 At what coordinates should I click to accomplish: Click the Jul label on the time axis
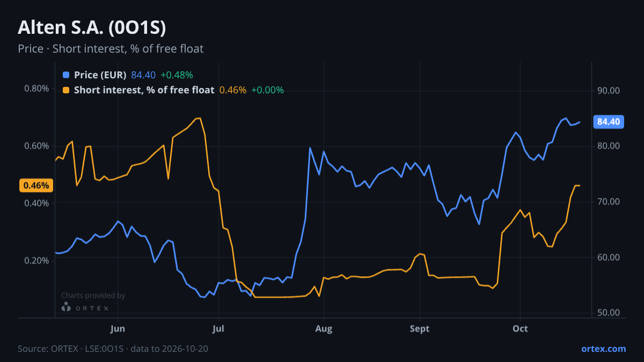coord(218,329)
